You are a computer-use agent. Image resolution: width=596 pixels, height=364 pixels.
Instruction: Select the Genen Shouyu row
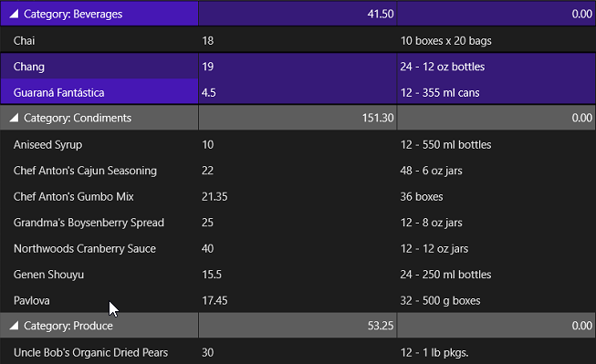298,275
